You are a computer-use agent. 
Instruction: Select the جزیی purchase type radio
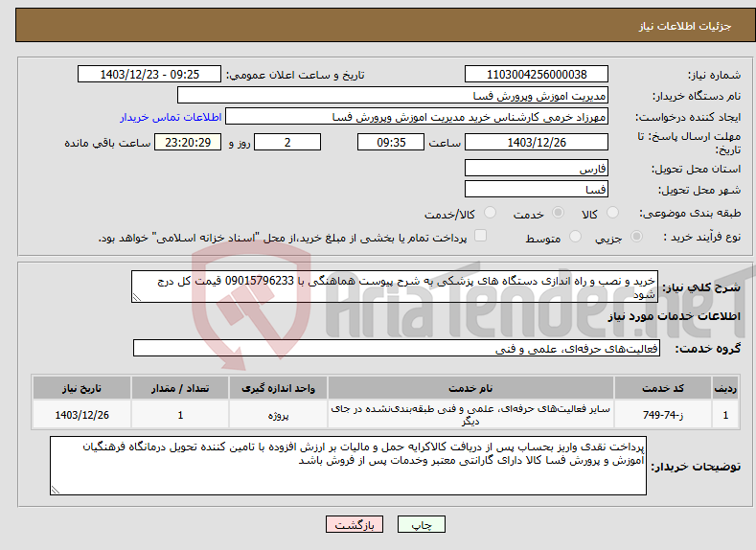click(x=636, y=237)
